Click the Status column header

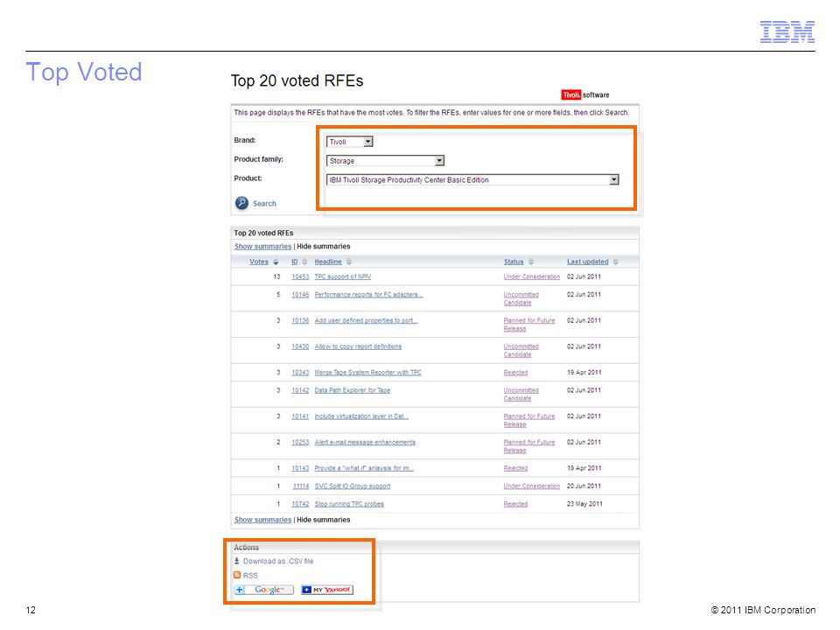click(514, 262)
